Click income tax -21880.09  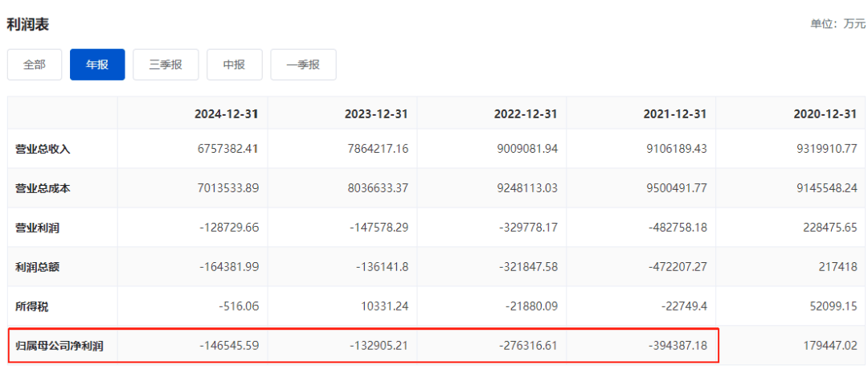tap(531, 306)
